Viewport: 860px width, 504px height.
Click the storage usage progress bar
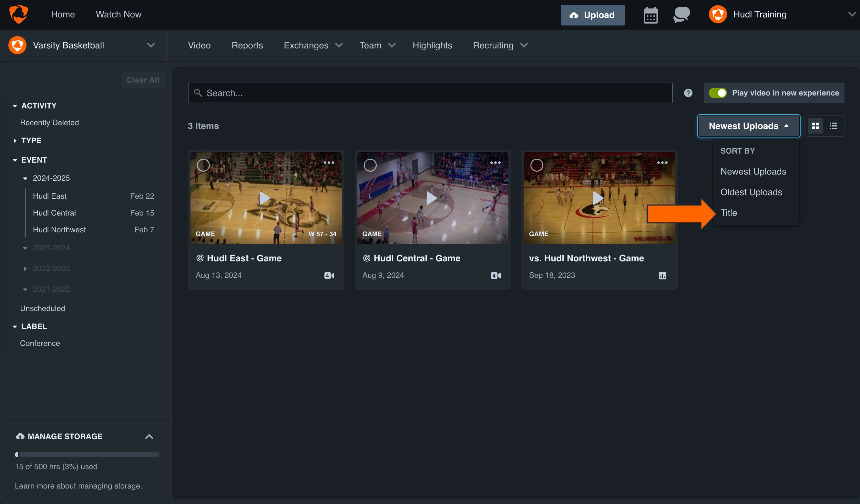87,455
